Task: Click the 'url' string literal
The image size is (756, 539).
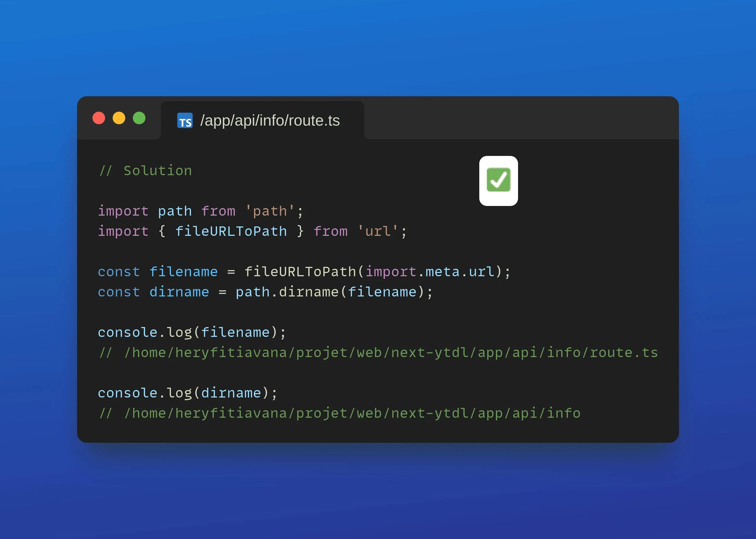Action: 378,231
